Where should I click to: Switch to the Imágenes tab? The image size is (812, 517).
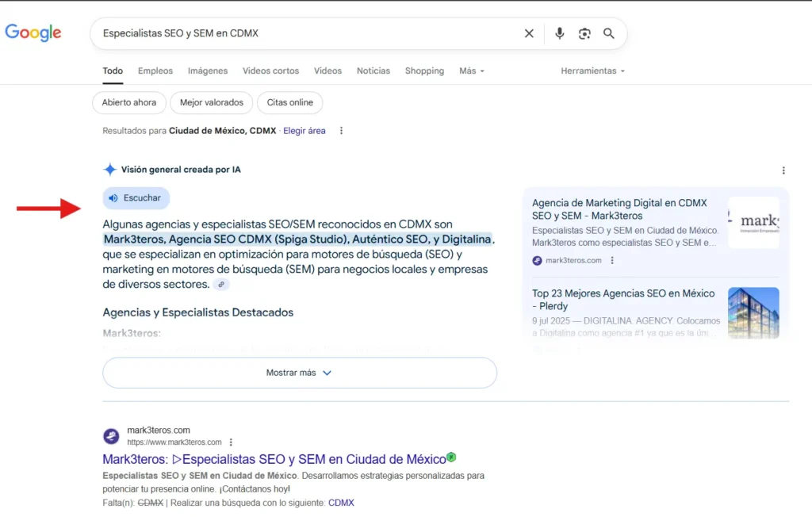point(208,71)
